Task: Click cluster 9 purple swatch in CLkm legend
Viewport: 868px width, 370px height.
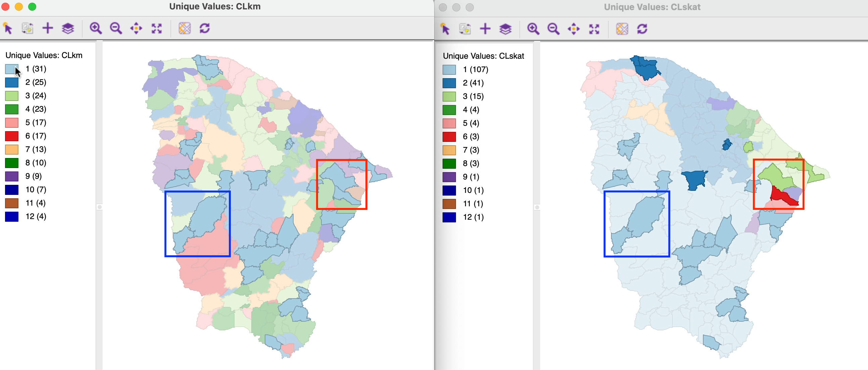Action: tap(12, 176)
